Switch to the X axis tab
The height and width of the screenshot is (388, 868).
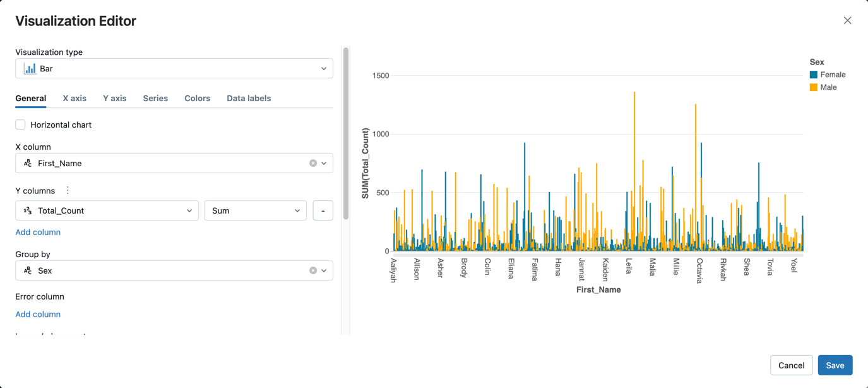[74, 98]
